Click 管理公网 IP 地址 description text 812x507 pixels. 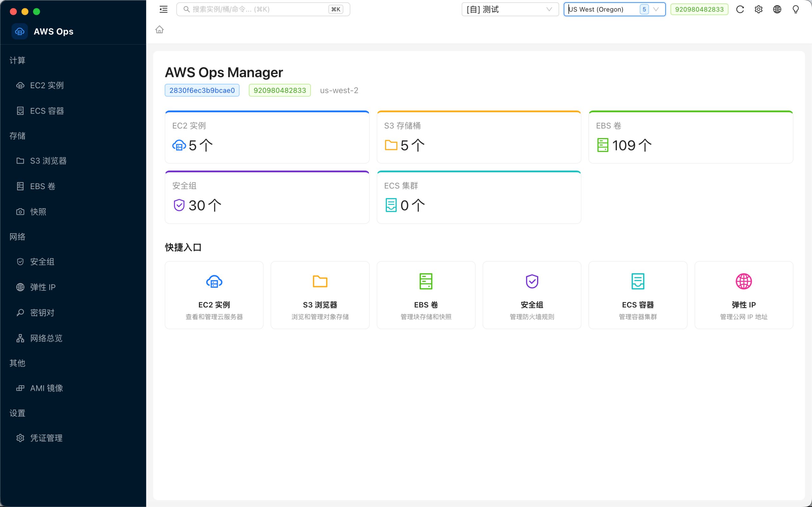743,317
